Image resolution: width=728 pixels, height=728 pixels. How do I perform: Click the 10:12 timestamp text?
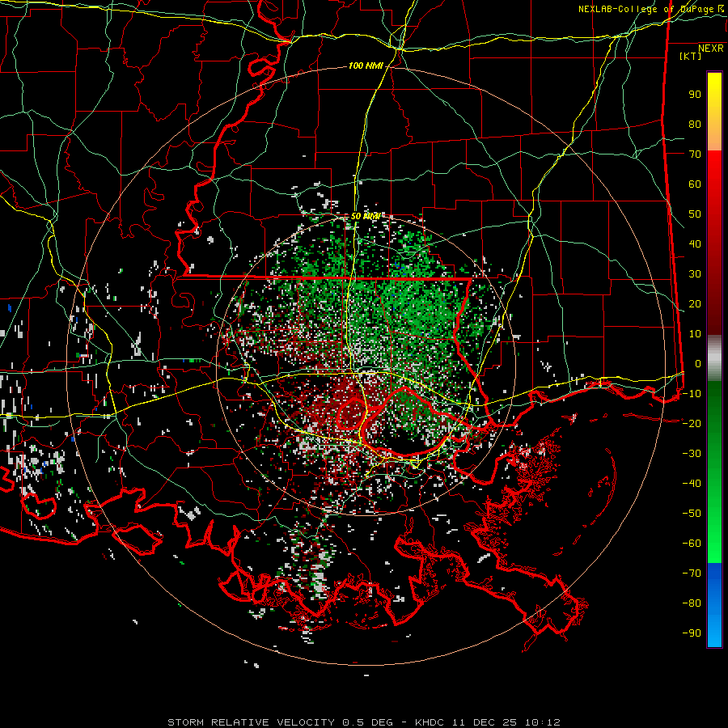point(543,722)
